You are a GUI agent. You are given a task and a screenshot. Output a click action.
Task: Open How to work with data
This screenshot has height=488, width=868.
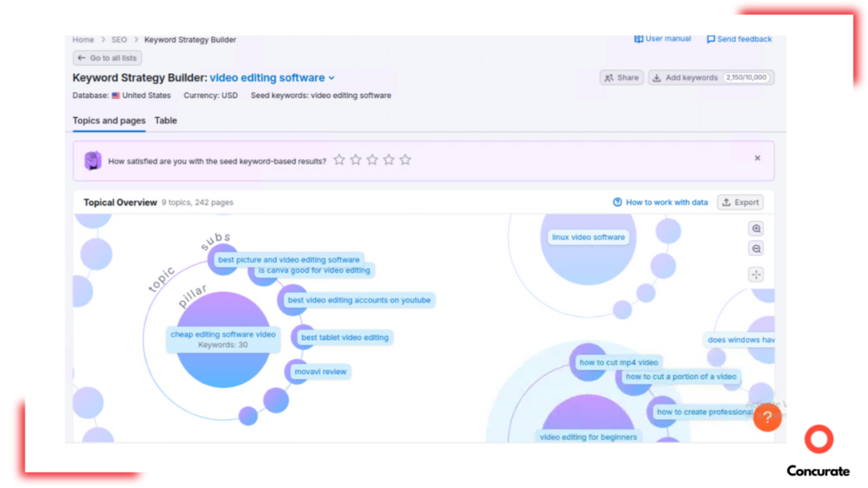click(660, 202)
